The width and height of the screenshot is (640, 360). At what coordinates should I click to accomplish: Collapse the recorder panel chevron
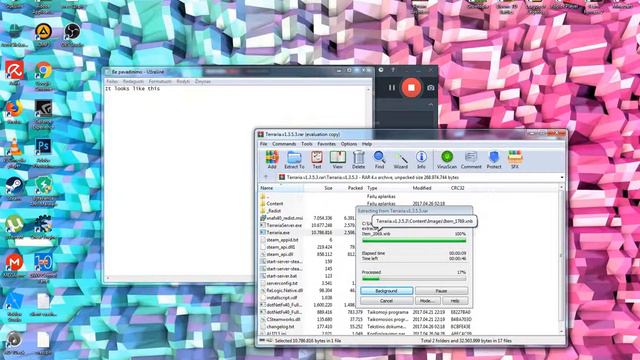[431, 105]
